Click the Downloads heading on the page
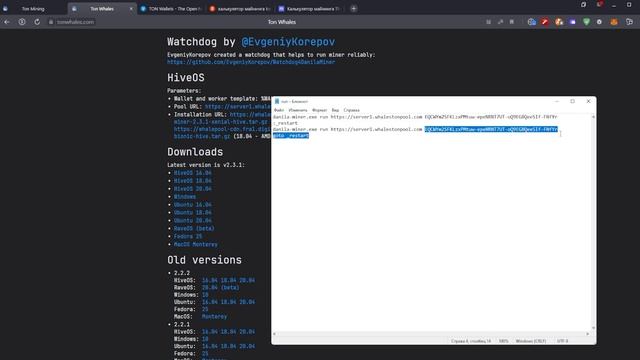 coord(195,152)
